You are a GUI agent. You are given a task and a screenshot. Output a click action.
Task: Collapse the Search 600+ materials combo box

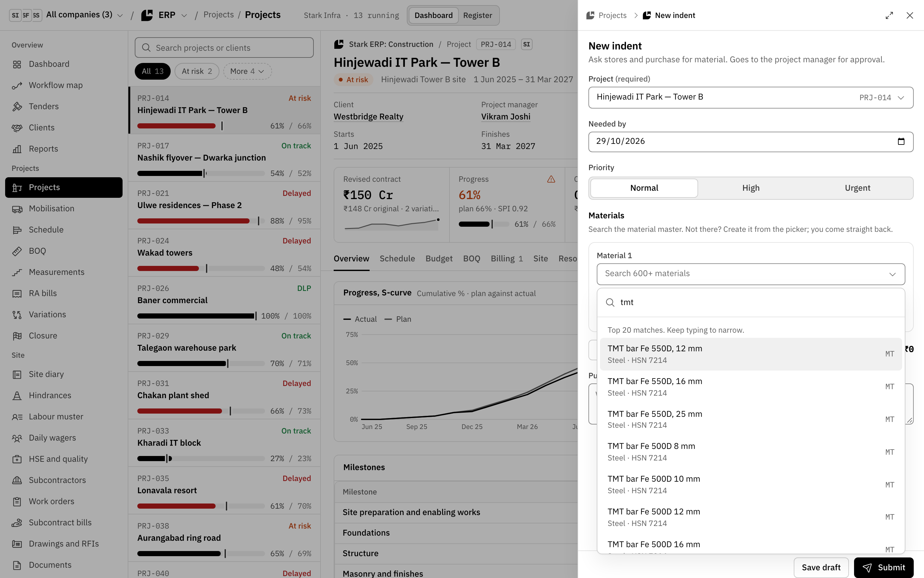click(x=751, y=274)
